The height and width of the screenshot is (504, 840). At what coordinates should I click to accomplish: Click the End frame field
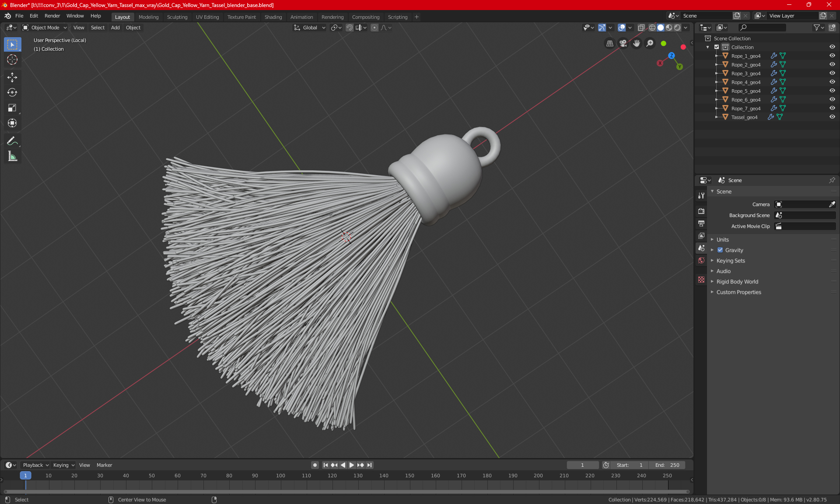point(667,465)
